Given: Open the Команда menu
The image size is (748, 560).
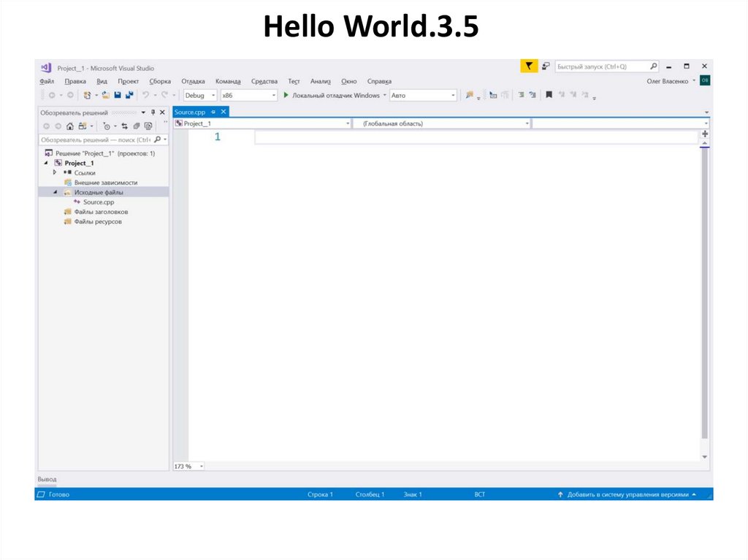Looking at the screenshot, I should click(228, 81).
